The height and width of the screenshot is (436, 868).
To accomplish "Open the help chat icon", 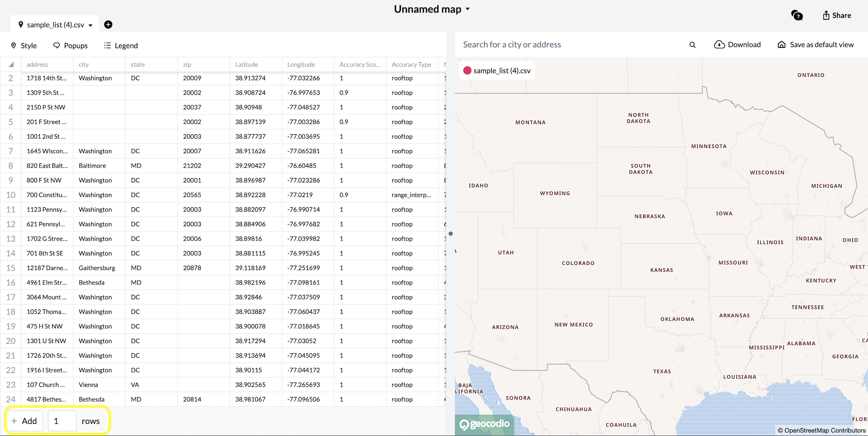I will click(797, 15).
